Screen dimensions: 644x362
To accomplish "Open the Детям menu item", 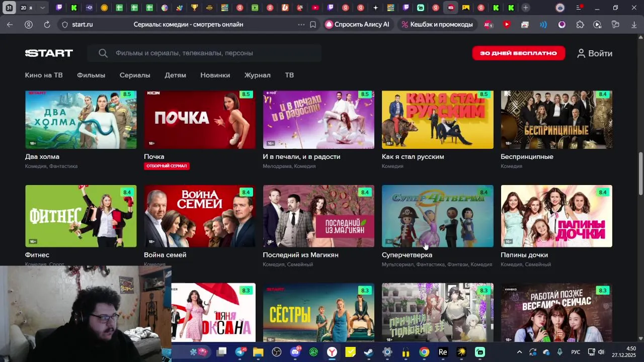I will point(175,75).
